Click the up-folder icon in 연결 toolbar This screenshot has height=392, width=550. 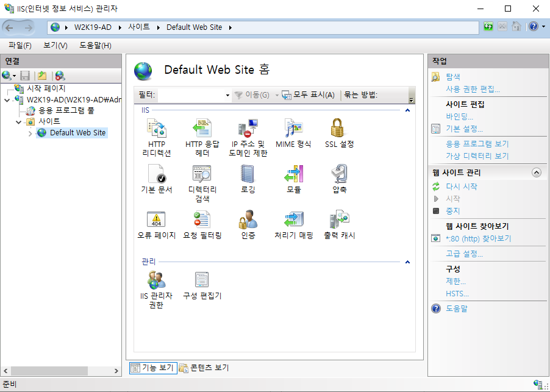[42, 76]
